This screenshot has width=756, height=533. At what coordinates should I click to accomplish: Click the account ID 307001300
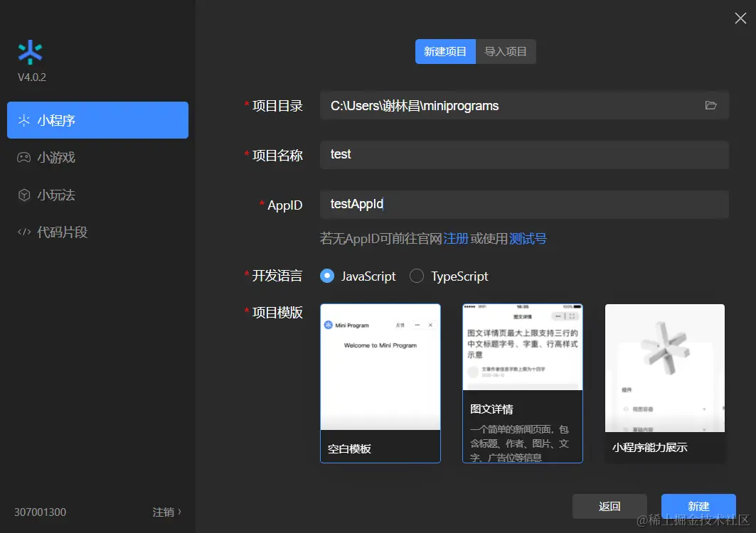(x=40, y=512)
